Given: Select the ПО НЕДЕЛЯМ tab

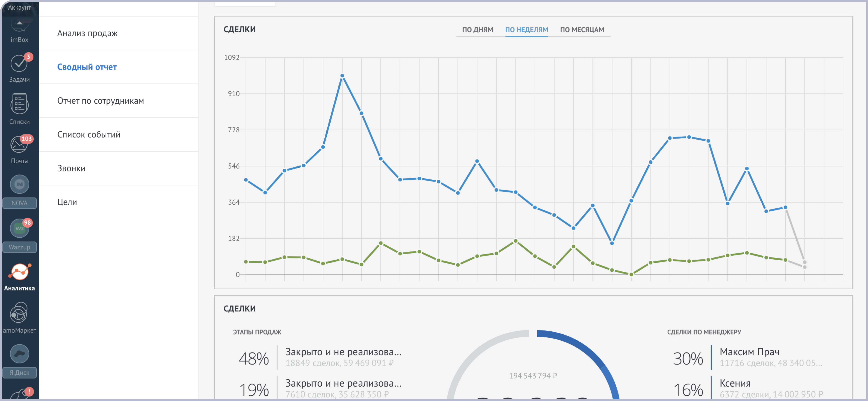Looking at the screenshot, I should pos(526,30).
